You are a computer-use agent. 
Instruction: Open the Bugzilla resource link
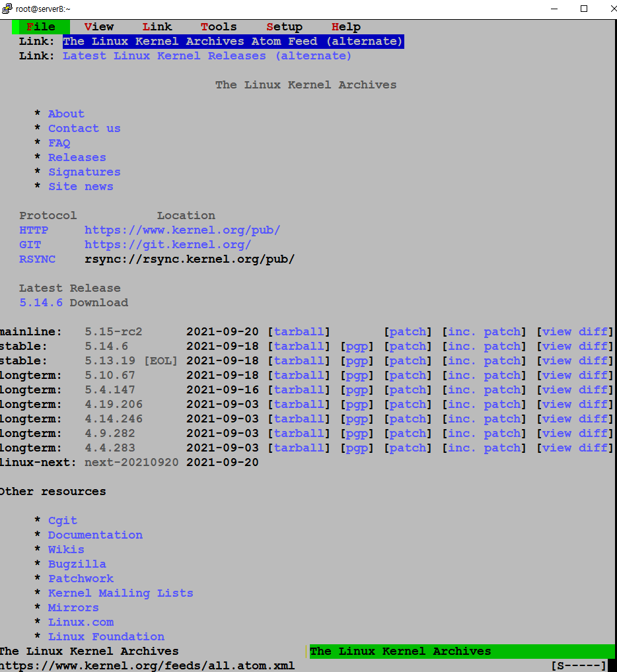point(77,564)
